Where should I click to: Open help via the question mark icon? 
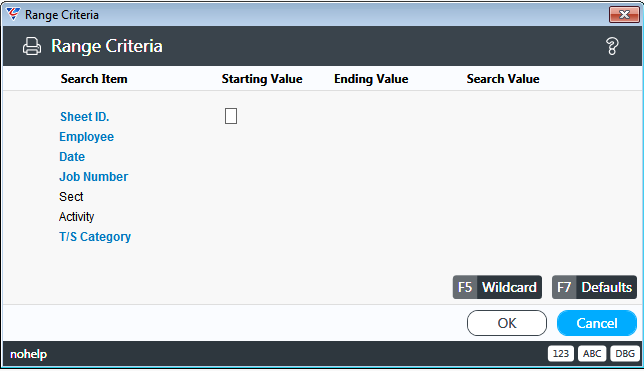click(612, 46)
